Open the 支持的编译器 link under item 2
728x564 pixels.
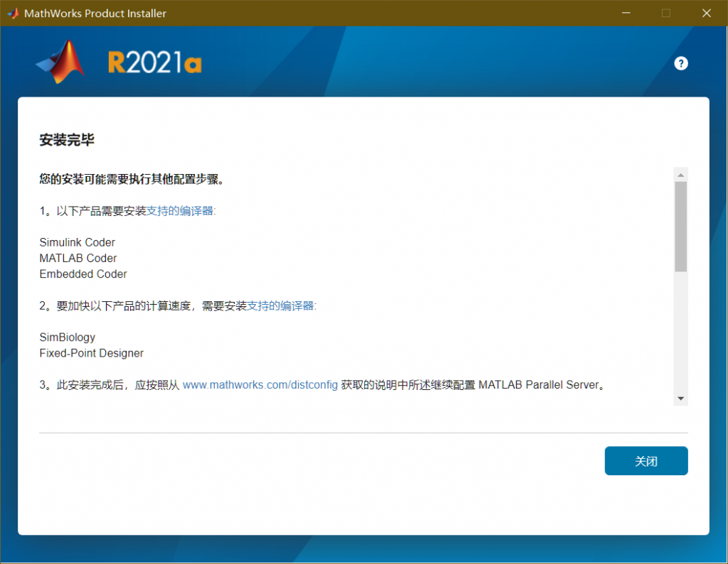pyautogui.click(x=280, y=305)
